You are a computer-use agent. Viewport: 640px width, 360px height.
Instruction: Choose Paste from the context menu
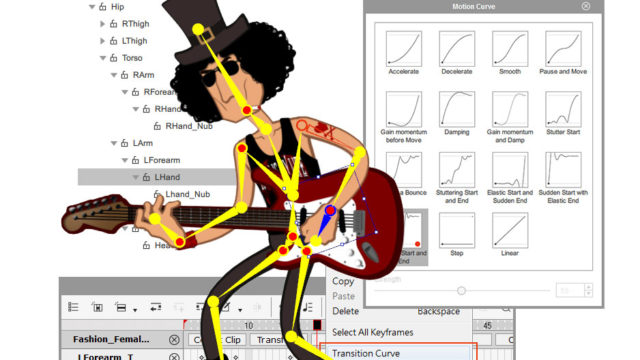[343, 296]
